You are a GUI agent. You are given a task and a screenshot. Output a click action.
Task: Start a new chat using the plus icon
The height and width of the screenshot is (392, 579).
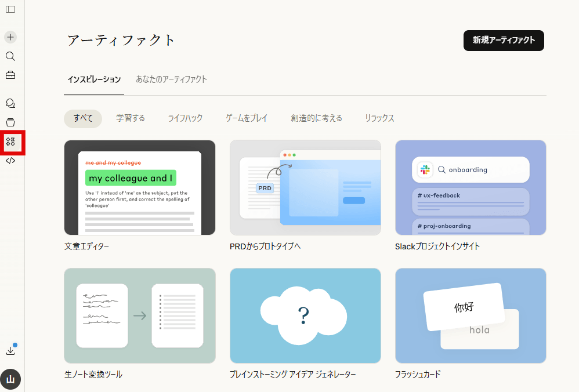pyautogui.click(x=9, y=37)
